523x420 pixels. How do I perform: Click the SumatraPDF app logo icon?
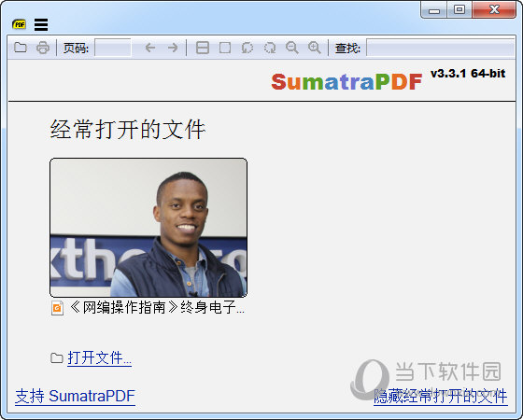[x=19, y=24]
